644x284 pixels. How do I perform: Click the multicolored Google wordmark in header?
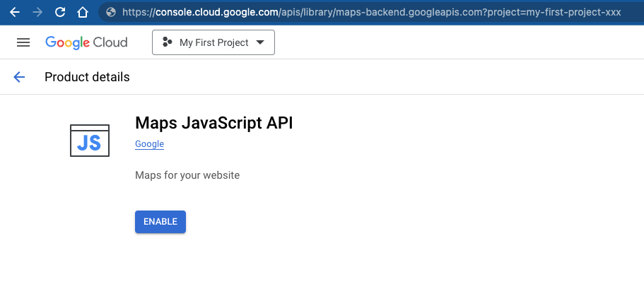pyautogui.click(x=65, y=42)
